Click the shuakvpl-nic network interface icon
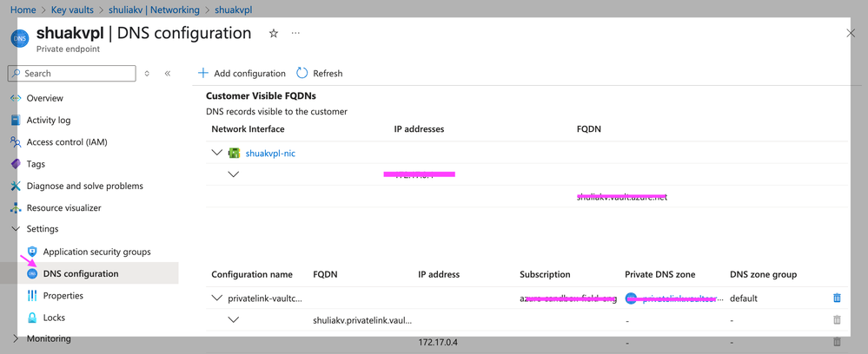Image resolution: width=868 pixels, height=354 pixels. point(234,153)
